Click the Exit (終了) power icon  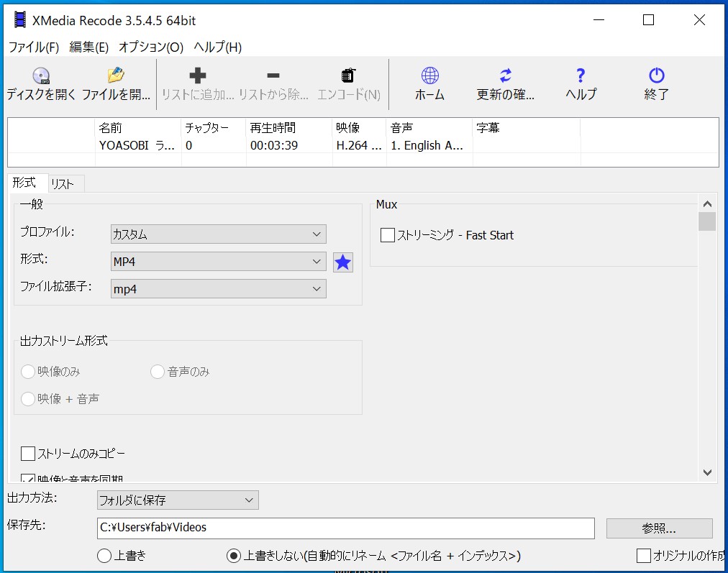(x=656, y=76)
